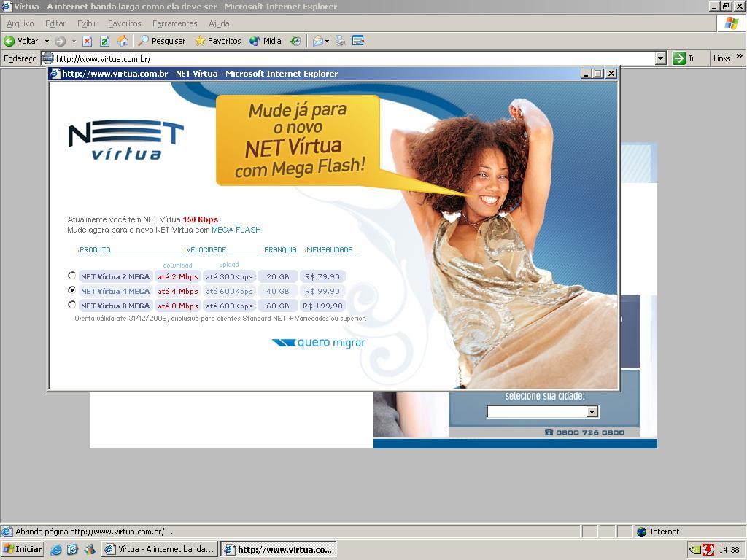The width and height of the screenshot is (747, 560).
Task: Open the Mail dropdown arrow
Action: 328,41
